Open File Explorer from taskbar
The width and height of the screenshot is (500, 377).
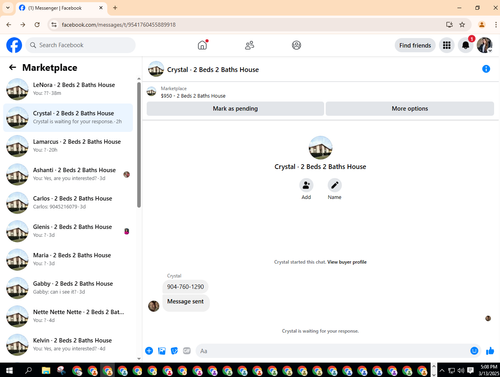point(46,370)
